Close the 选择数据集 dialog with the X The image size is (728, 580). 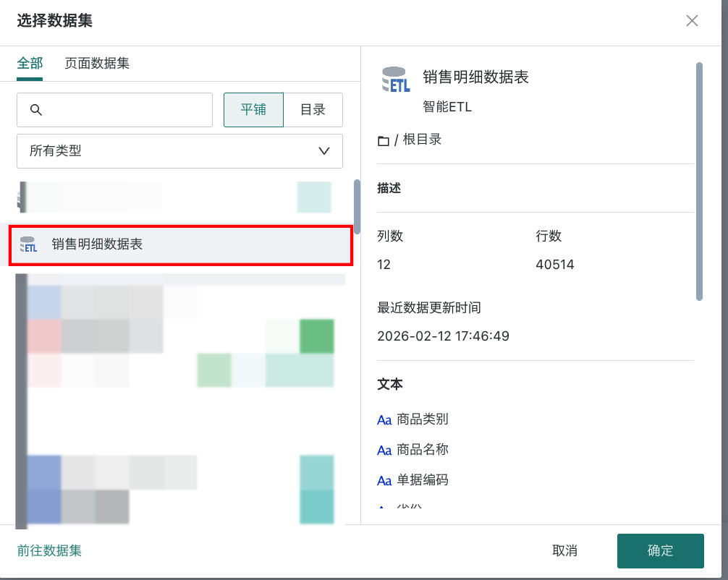(x=692, y=21)
